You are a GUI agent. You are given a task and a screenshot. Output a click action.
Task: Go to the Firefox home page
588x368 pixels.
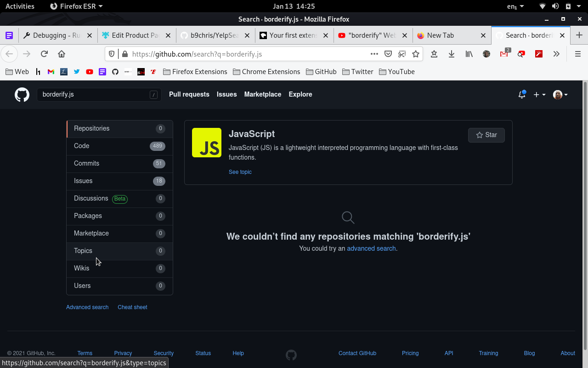coord(62,54)
